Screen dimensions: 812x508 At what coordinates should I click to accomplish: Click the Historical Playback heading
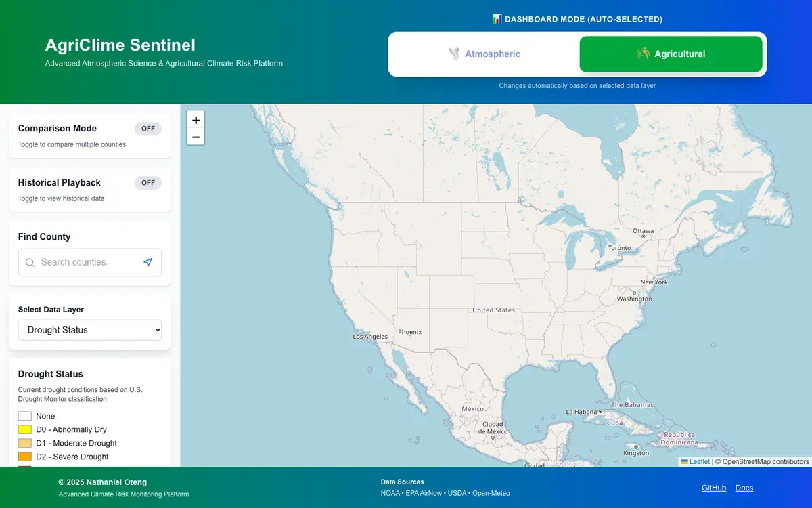point(60,183)
